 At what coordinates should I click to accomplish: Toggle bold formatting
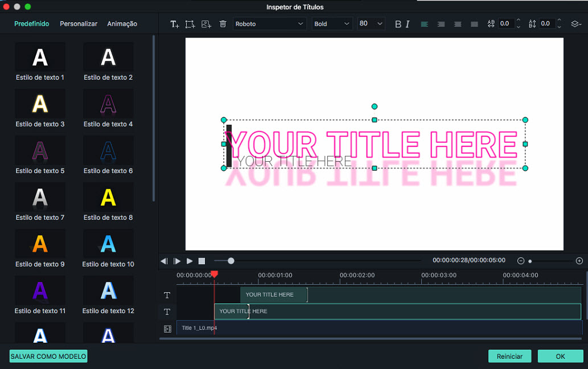pos(398,24)
